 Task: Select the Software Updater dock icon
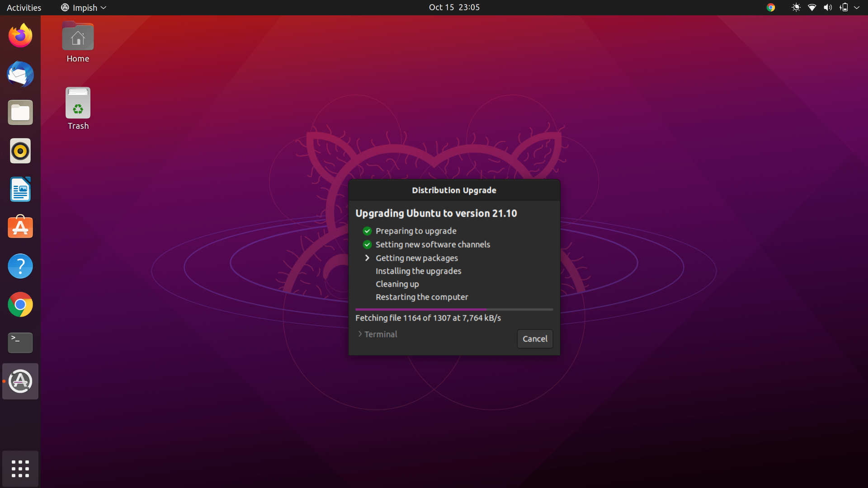[x=20, y=381]
